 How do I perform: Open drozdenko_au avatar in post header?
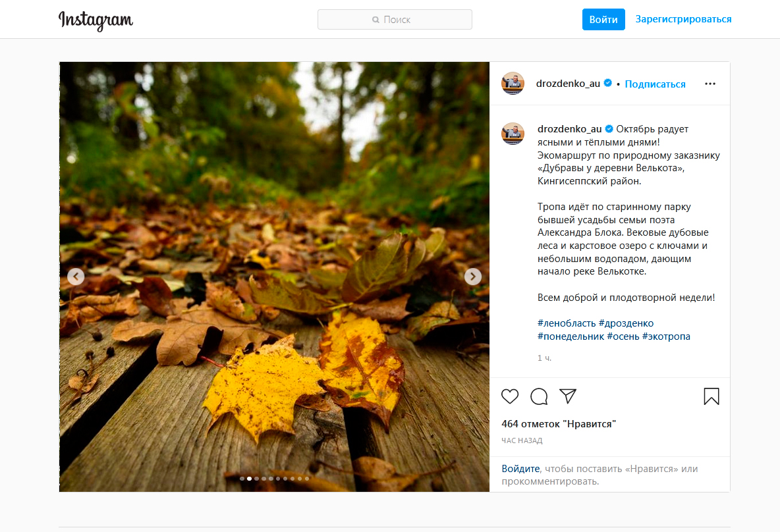[x=513, y=84]
